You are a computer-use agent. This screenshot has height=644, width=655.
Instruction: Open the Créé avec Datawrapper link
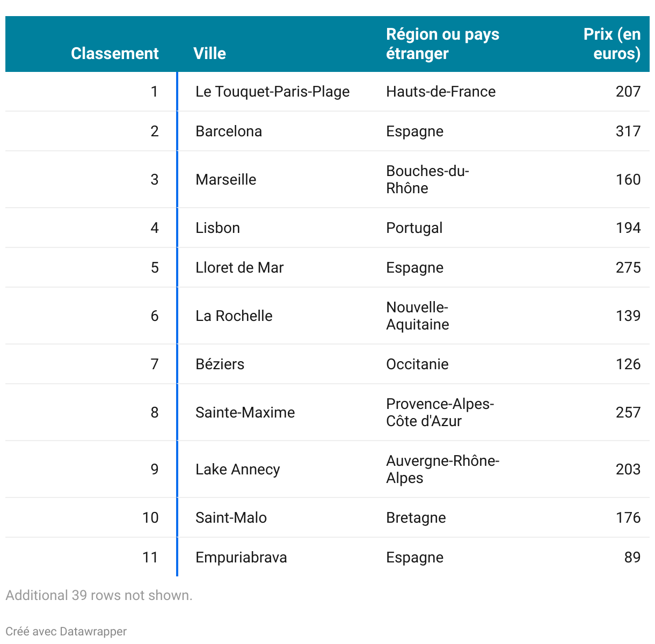coord(66,632)
